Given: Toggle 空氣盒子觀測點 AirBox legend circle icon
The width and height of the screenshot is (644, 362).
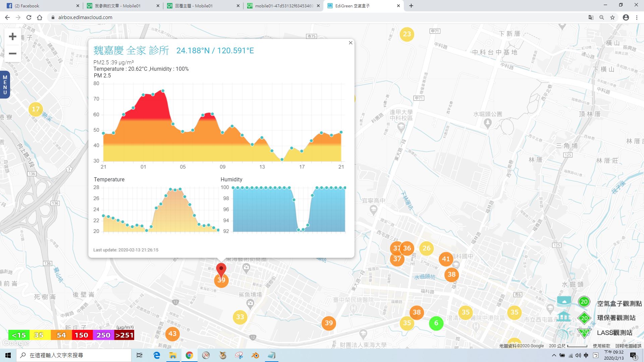Looking at the screenshot, I should pyautogui.click(x=584, y=302).
